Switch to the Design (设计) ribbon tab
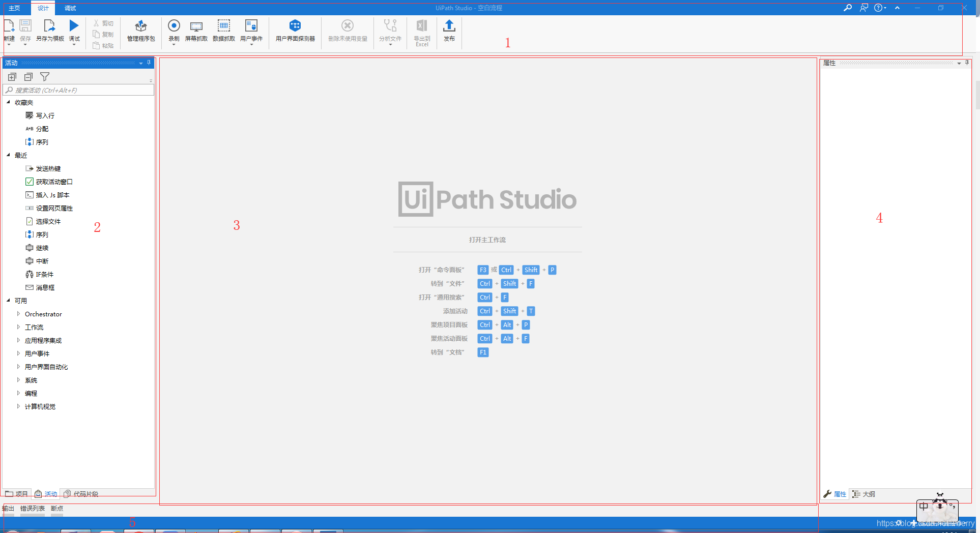This screenshot has height=533, width=980. click(43, 8)
